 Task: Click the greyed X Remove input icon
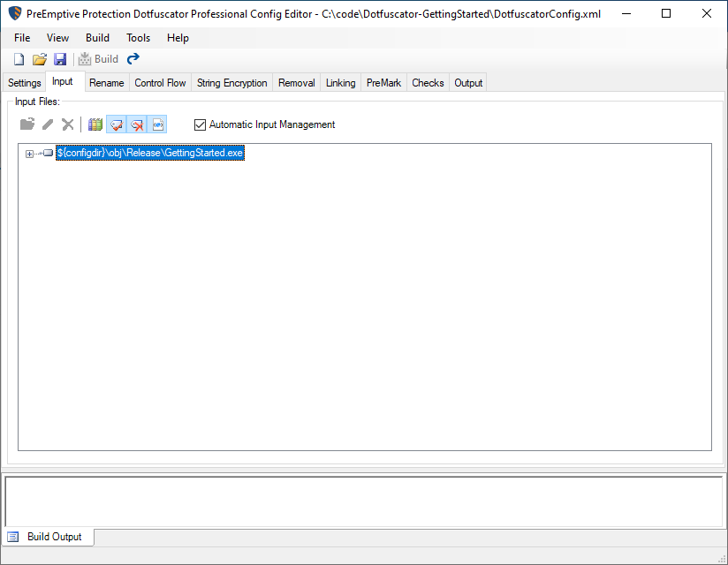(68, 124)
